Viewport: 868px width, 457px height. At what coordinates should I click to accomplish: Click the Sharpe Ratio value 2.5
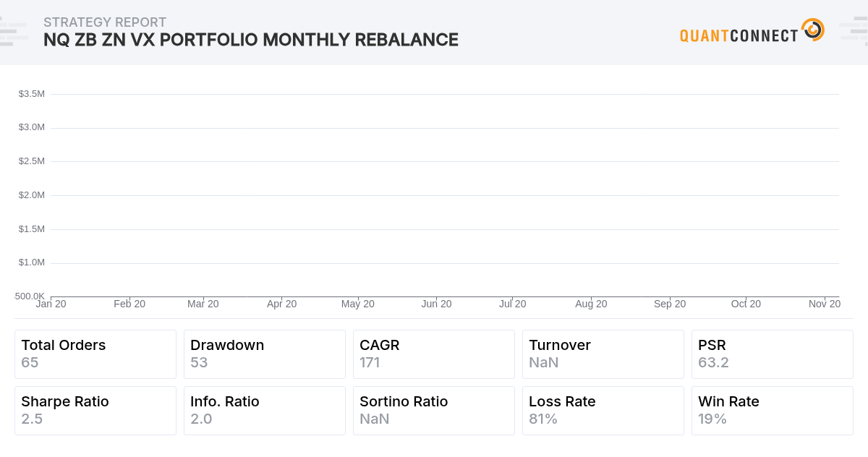[32, 419]
